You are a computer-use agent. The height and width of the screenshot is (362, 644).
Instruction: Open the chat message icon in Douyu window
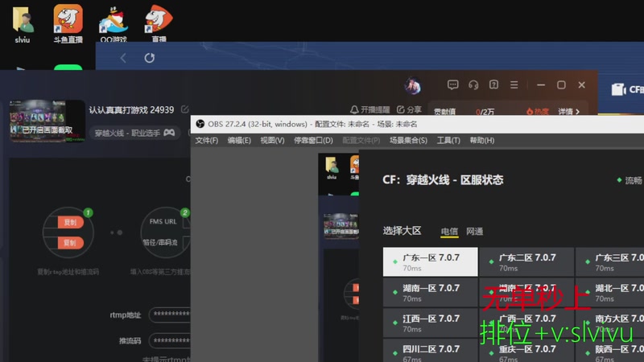[x=452, y=85]
